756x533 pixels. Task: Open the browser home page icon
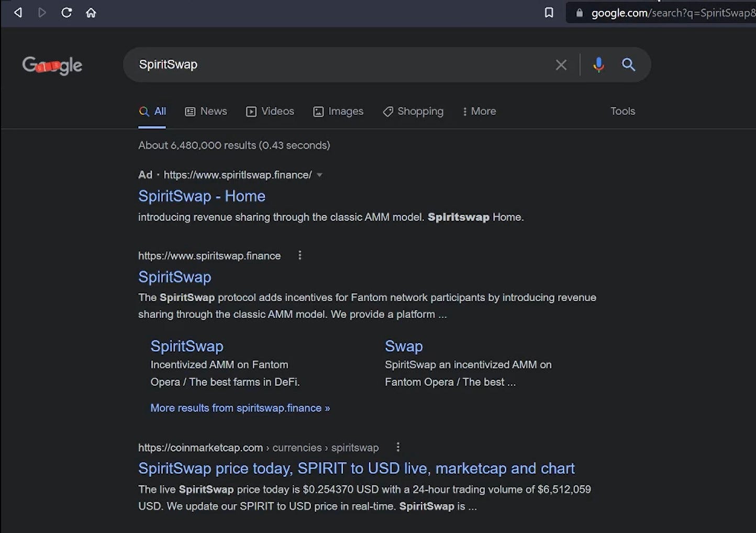coord(91,13)
